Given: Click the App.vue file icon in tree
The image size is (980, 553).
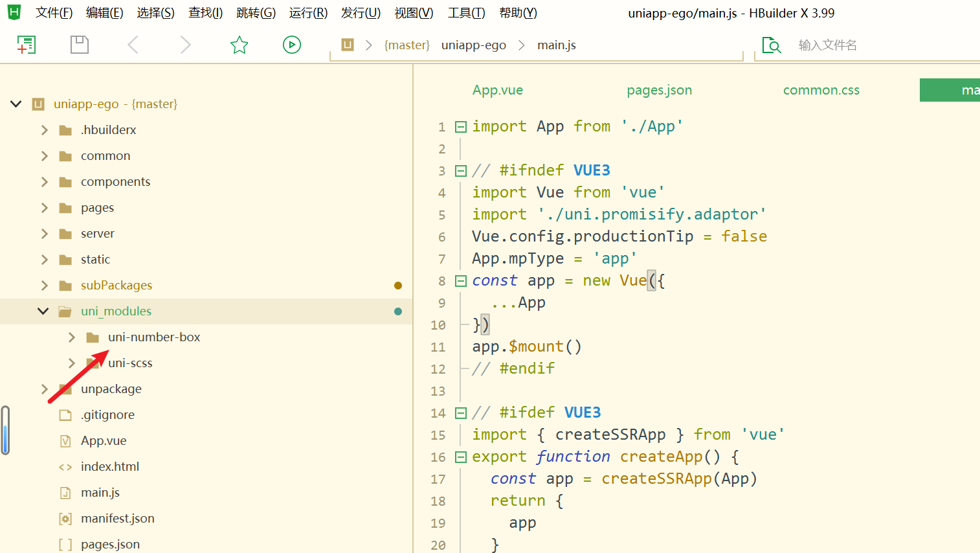Looking at the screenshot, I should point(65,441).
